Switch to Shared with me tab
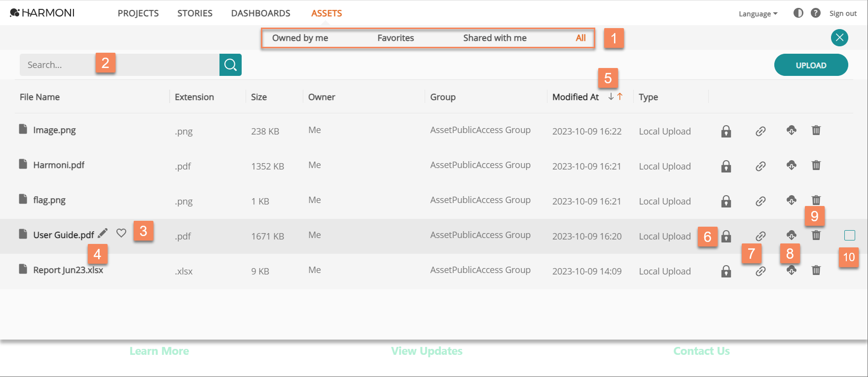This screenshot has height=377, width=868. pyautogui.click(x=495, y=38)
